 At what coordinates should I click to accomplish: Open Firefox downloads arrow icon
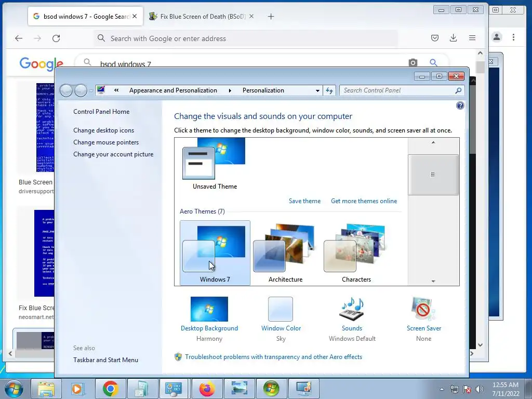click(x=453, y=38)
